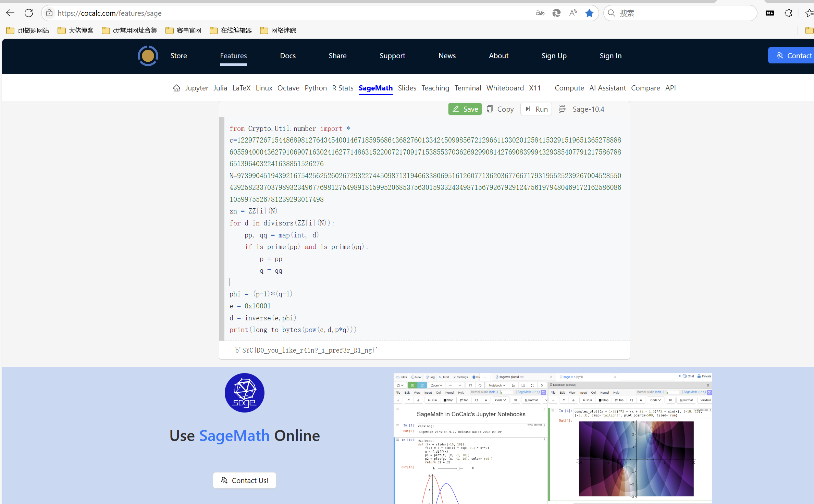Click the Markdown M extension icon
Image resolution: width=814 pixels, height=504 pixels.
click(x=770, y=13)
